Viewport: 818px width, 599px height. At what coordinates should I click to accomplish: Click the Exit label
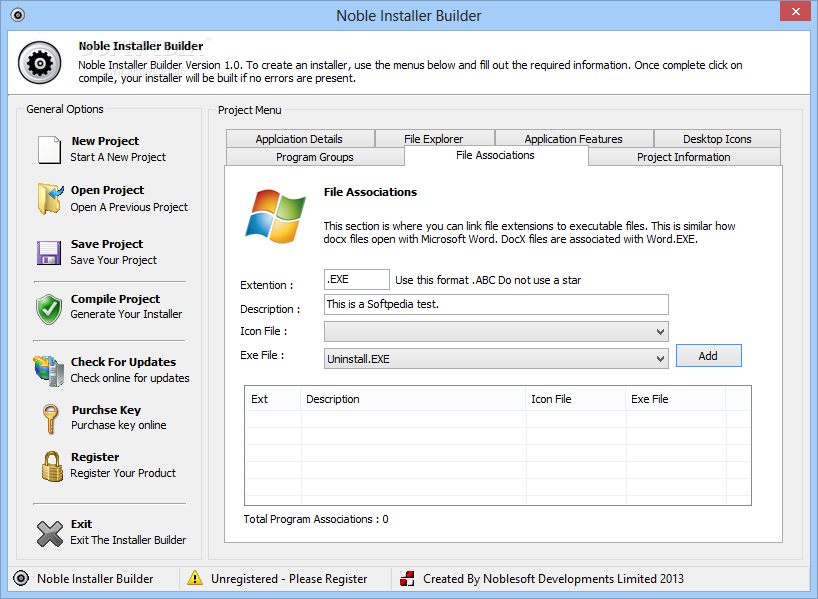point(81,524)
